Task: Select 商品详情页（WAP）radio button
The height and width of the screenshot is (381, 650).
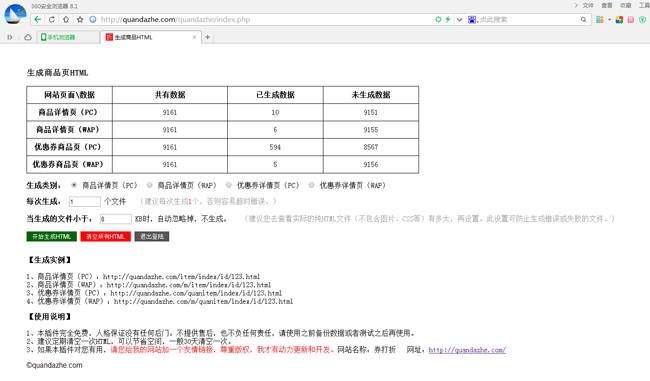Action: pos(149,185)
